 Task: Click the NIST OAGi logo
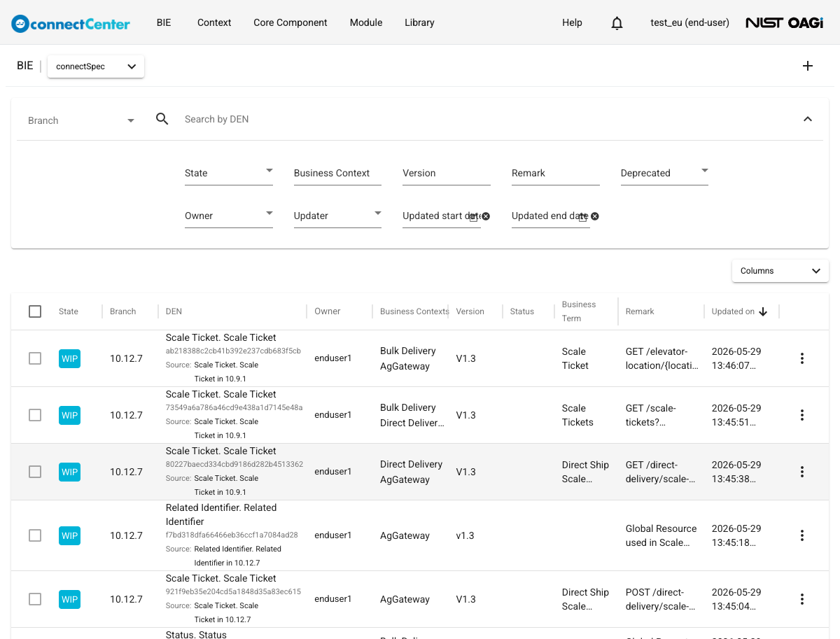785,23
